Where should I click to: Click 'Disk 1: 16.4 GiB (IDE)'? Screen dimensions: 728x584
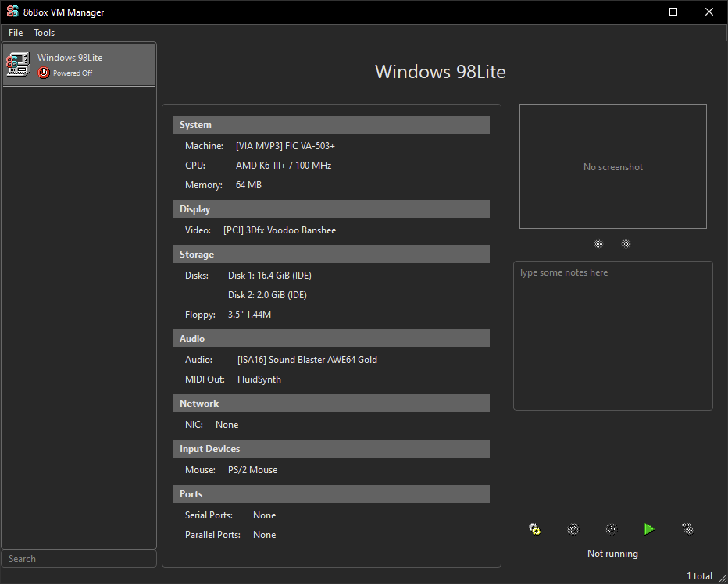pyautogui.click(x=269, y=276)
